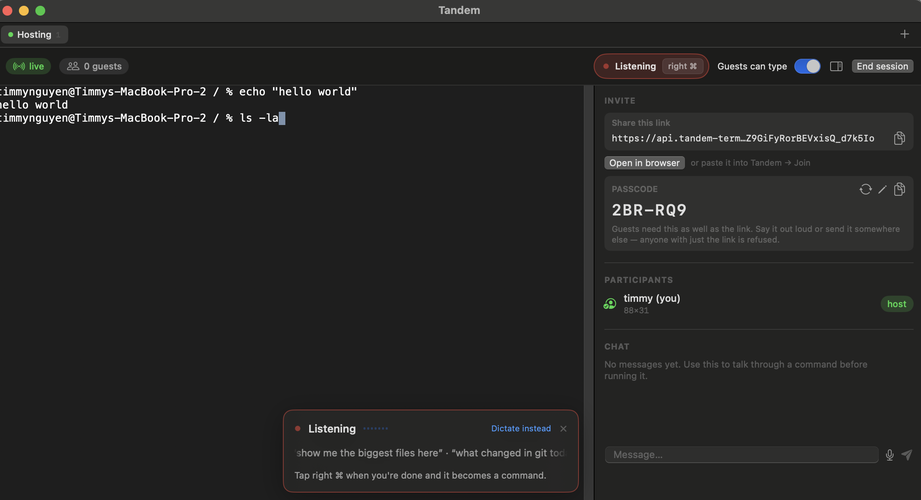This screenshot has width=921, height=500.
Task: Click the terminal pane scrollbar
Action: [x=589, y=293]
